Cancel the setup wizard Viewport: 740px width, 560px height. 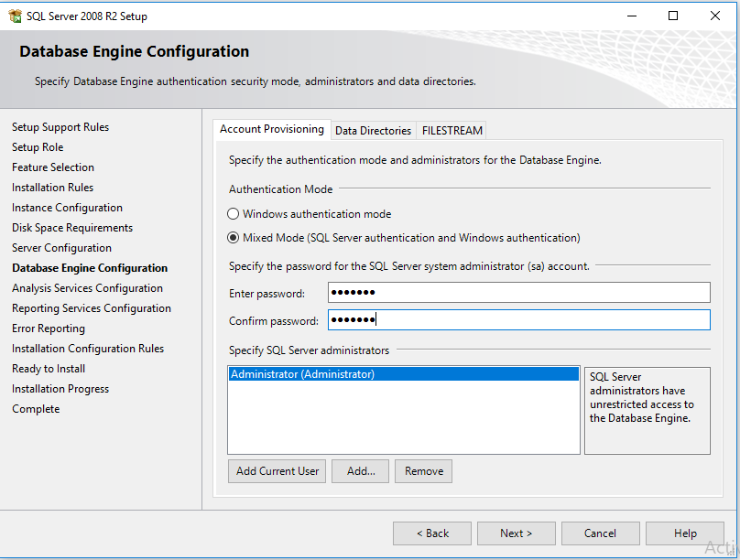pos(600,533)
